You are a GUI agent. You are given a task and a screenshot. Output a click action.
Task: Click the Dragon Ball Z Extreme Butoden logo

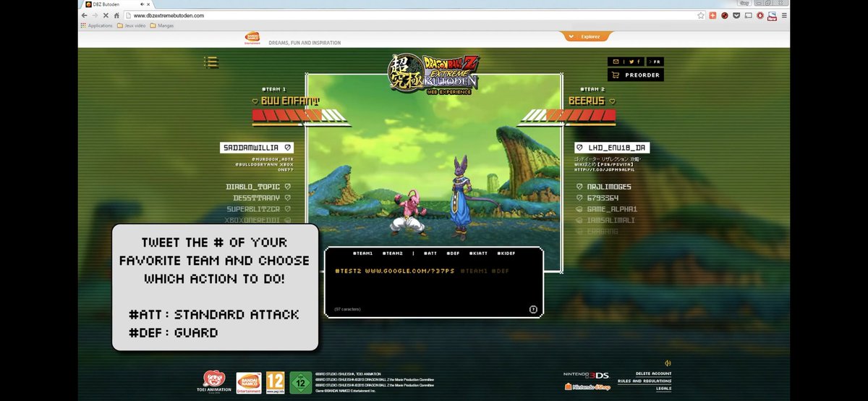434,74
